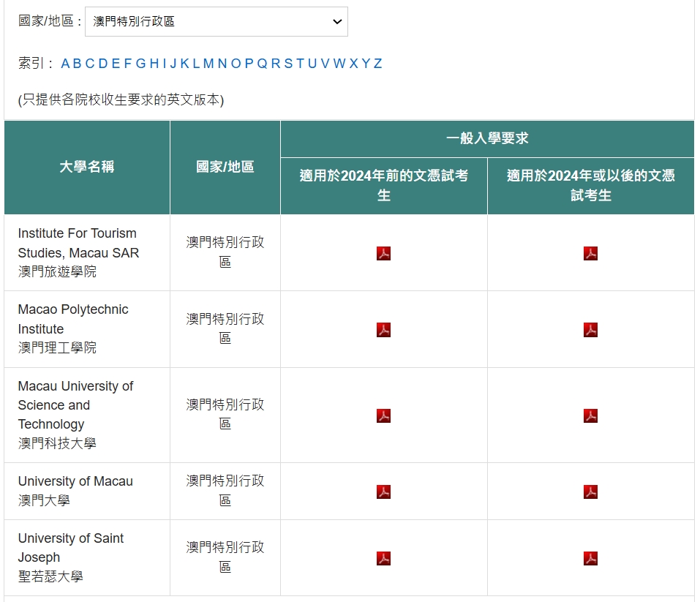Open the 2024-or-later PDF for Institute For Tourism Studies
Image resolution: width=700 pixels, height=602 pixels.
coord(591,254)
